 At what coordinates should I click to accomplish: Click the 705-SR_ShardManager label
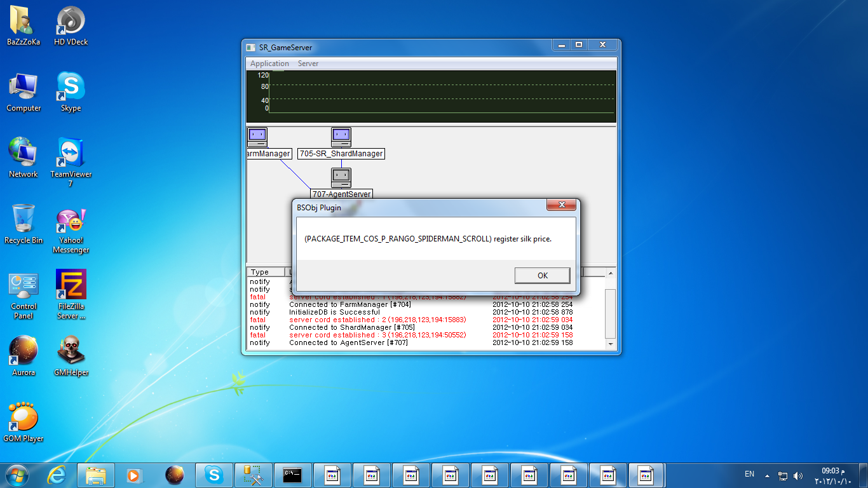341,154
